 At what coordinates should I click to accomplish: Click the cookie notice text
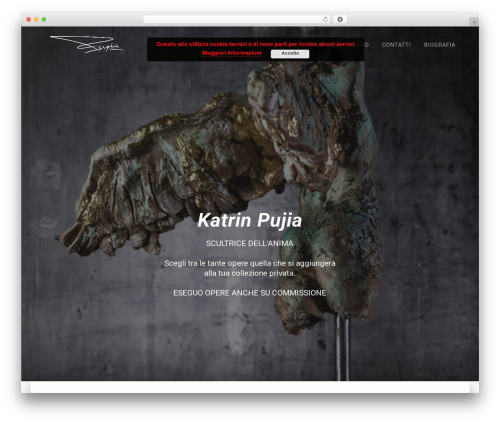[256, 44]
